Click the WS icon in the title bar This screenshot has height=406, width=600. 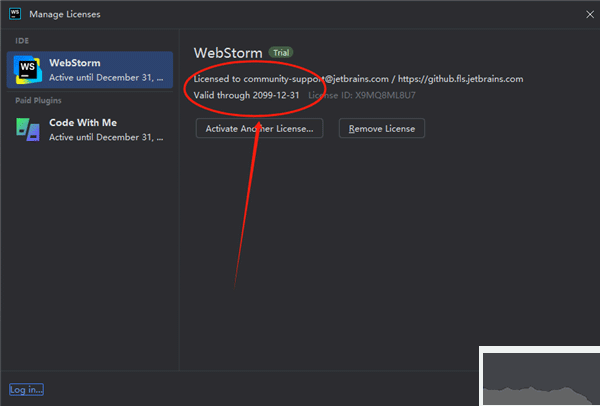pos(15,14)
